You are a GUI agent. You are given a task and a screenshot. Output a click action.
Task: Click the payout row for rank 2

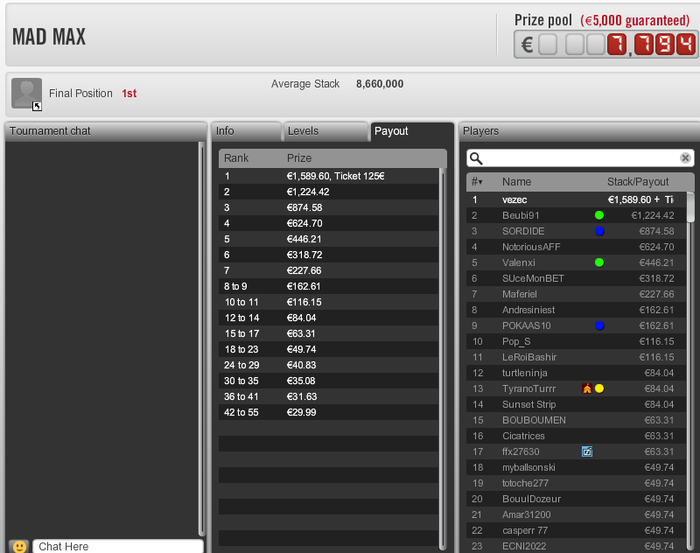pos(329,192)
